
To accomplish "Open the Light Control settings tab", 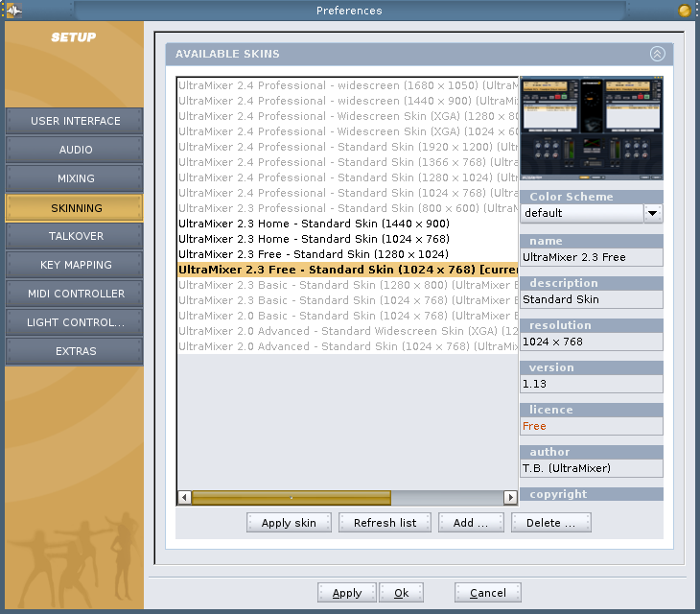I will point(75,322).
